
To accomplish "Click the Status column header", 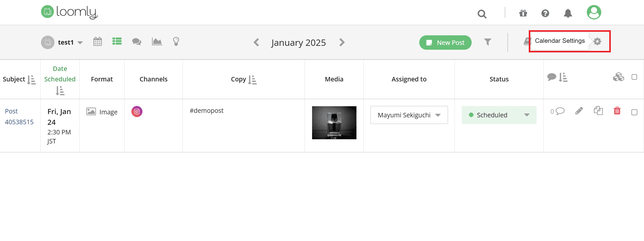I will 499,79.
